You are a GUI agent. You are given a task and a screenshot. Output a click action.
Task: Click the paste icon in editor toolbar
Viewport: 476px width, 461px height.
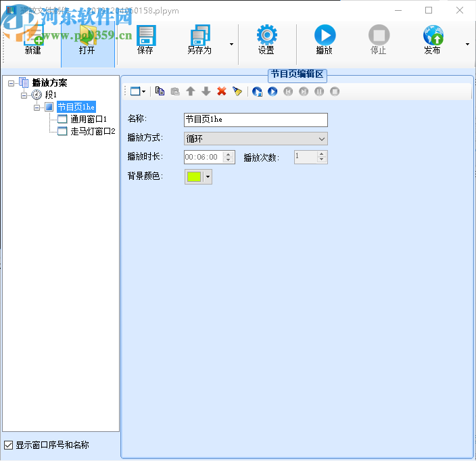point(175,91)
